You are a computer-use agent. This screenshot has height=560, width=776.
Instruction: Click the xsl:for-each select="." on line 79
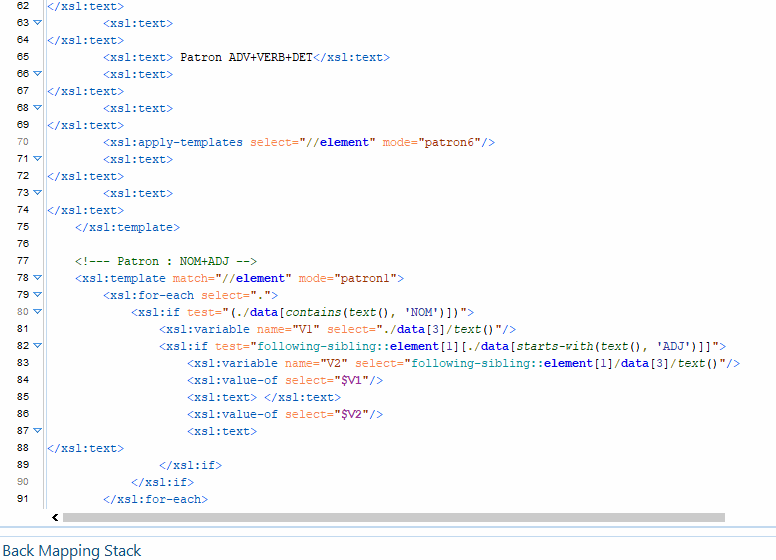(191, 295)
